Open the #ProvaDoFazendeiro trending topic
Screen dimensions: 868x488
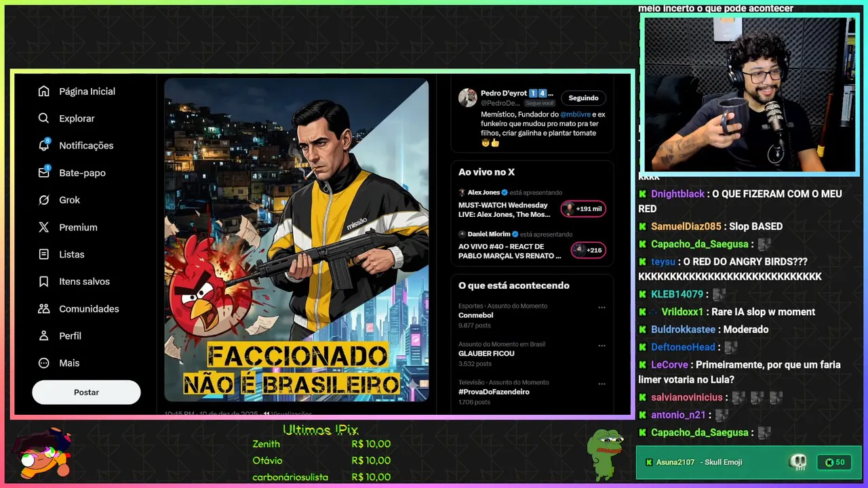pyautogui.click(x=494, y=392)
